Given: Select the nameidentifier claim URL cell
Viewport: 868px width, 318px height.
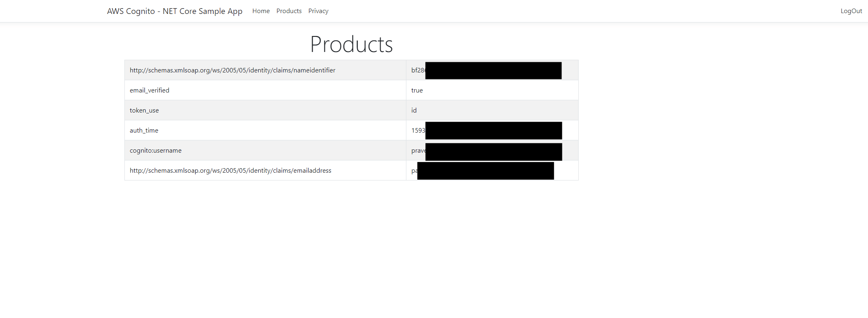Looking at the screenshot, I should 265,70.
